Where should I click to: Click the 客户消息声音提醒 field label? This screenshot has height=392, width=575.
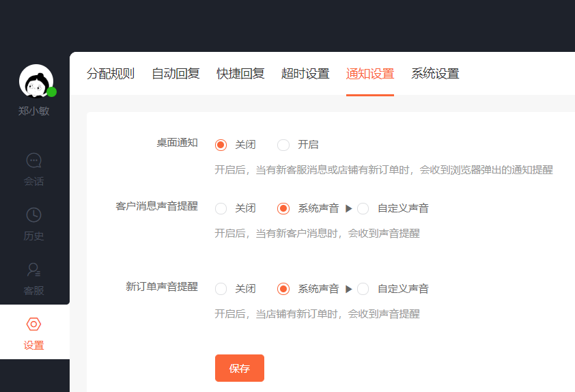[156, 206]
